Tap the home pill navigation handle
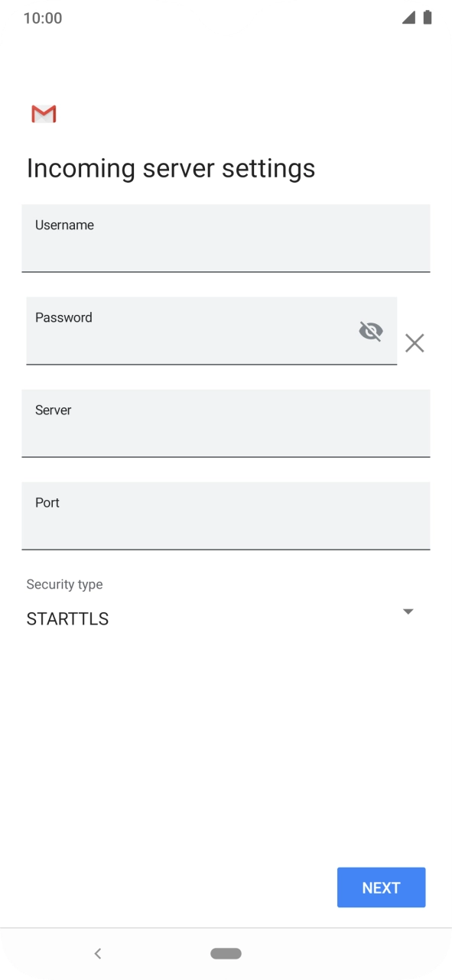This screenshot has width=452, height=980. click(226, 953)
